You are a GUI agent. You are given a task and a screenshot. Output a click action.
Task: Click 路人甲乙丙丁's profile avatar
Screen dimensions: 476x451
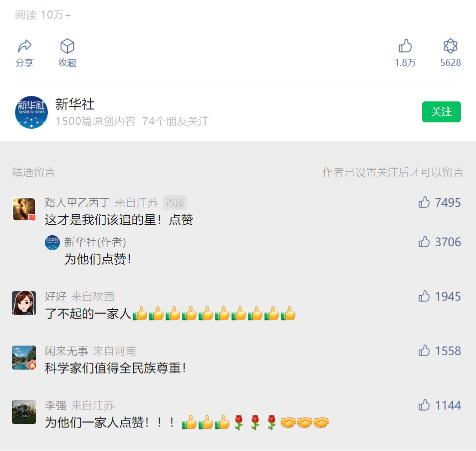tap(24, 209)
